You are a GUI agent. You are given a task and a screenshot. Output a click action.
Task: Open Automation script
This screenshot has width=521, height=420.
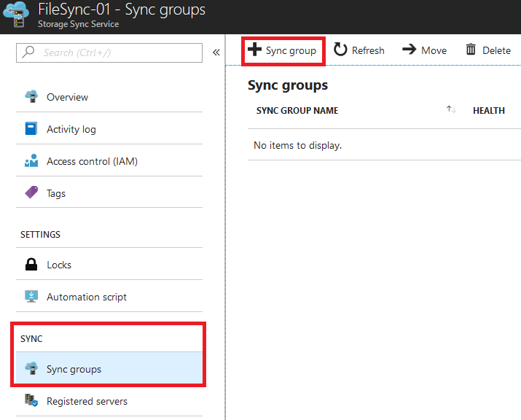click(x=109, y=297)
